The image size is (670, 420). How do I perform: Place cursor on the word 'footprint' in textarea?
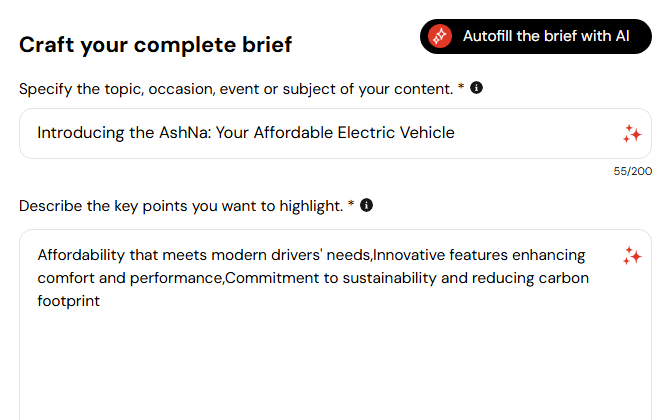click(69, 299)
